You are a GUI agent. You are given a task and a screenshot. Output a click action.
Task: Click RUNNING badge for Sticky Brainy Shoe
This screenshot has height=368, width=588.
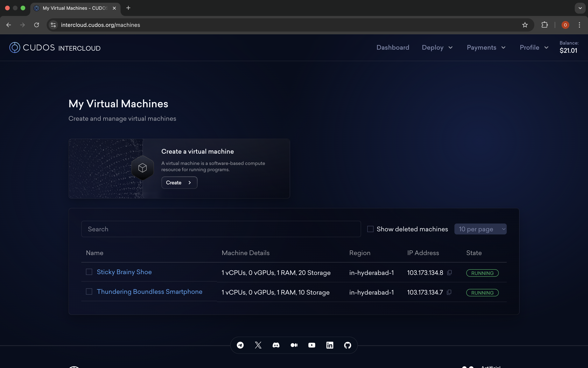(482, 273)
